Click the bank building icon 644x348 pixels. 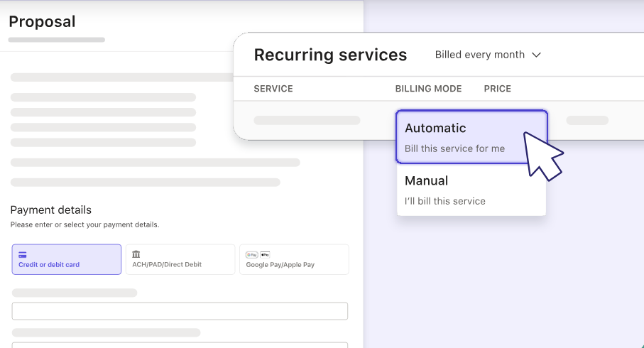136,254
